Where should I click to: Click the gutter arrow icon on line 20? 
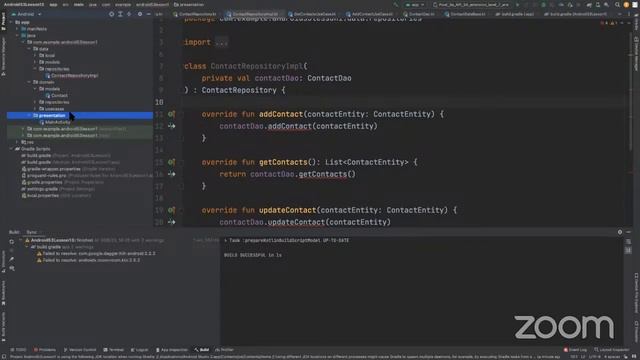tap(171, 222)
